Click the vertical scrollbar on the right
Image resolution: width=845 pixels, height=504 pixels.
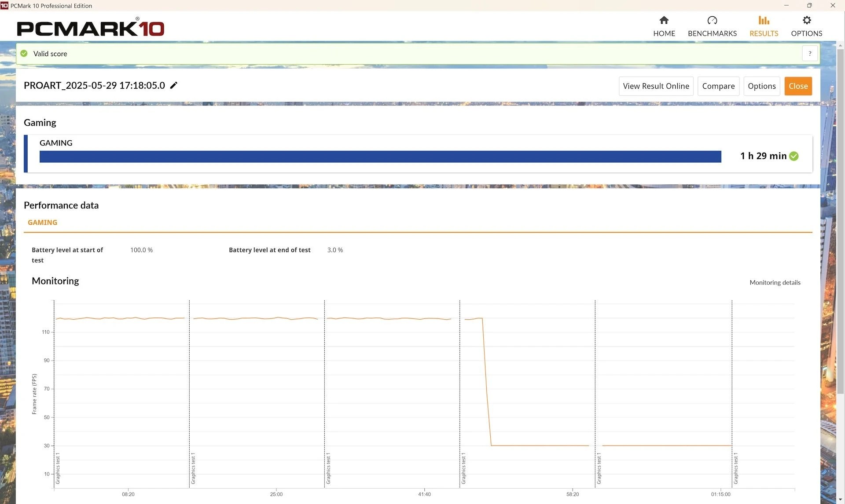840,220
